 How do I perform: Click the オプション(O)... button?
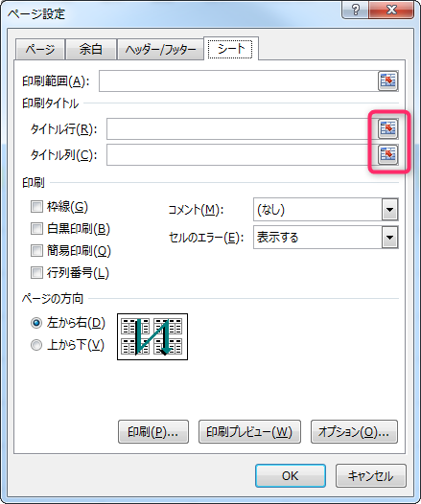pyautogui.click(x=354, y=432)
